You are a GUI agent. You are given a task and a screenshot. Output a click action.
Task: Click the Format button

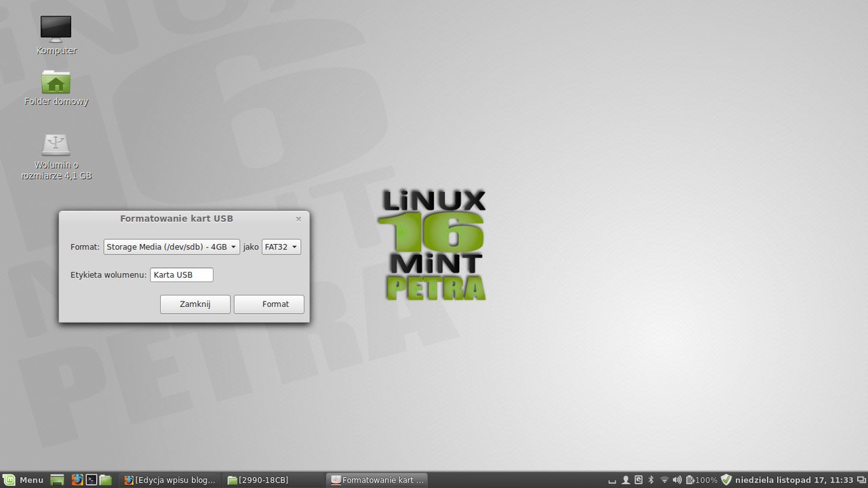(x=269, y=304)
